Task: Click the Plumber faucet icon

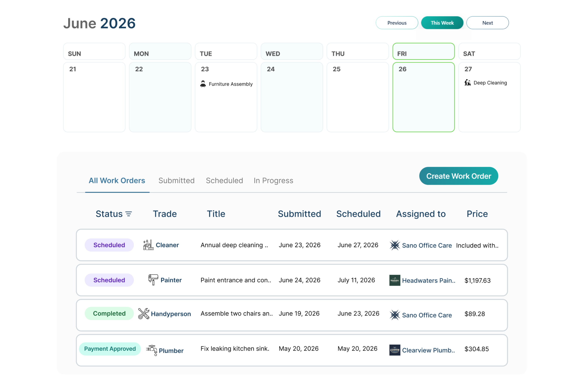Action: 152,350
